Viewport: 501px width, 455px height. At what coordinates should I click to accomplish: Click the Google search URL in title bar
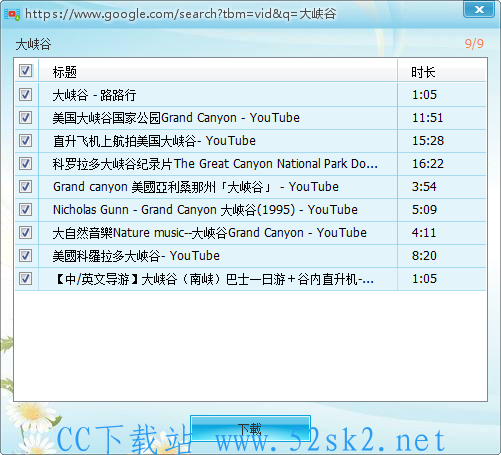coord(180,14)
